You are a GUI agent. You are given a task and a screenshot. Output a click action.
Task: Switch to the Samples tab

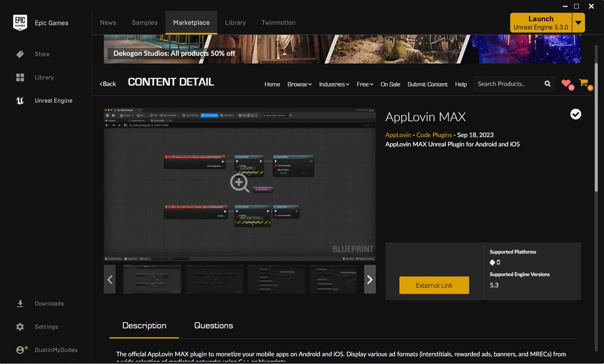[x=144, y=23]
